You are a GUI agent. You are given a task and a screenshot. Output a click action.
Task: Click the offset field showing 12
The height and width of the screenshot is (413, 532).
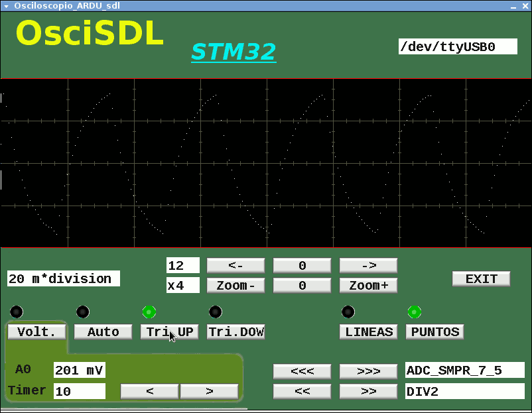pyautogui.click(x=183, y=265)
